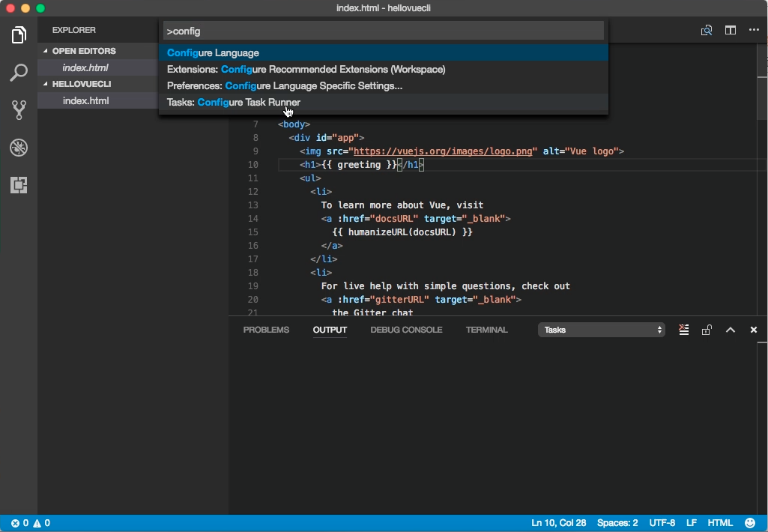Open the Source Control view

19,110
